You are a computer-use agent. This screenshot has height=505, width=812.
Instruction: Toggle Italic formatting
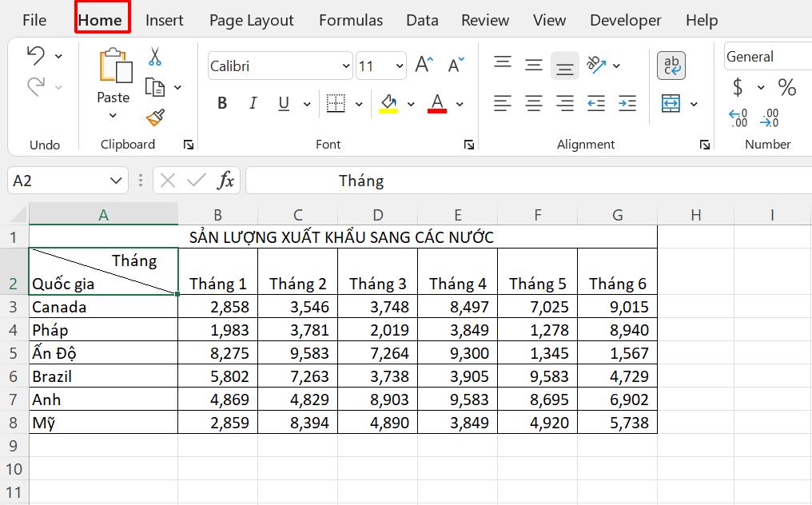[253, 103]
